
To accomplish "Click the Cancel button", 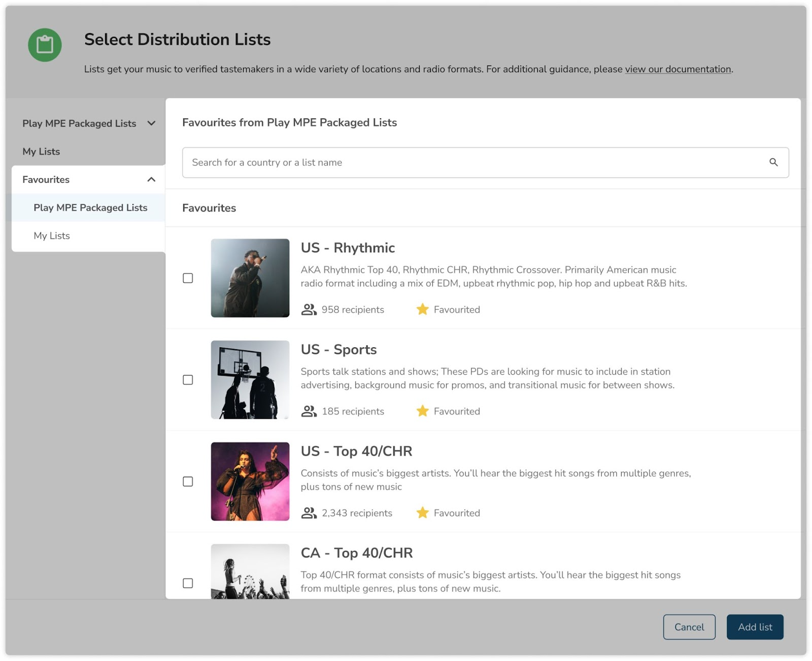I will click(x=689, y=627).
